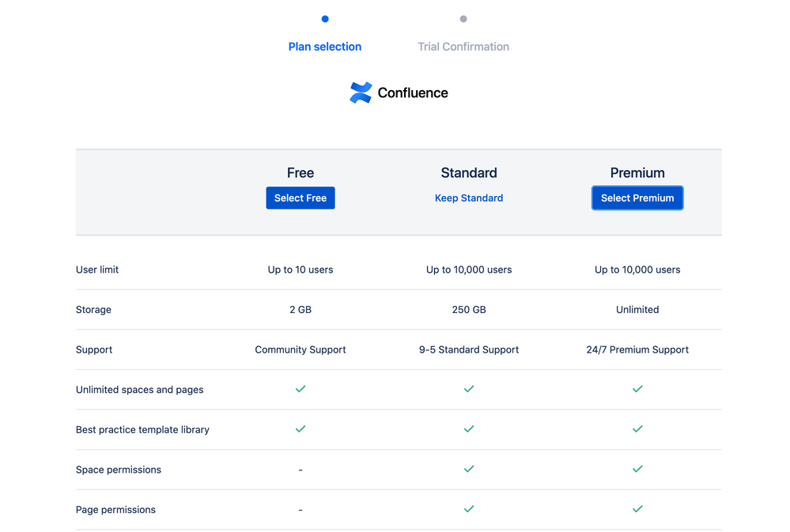The height and width of the screenshot is (532, 790).
Task: Click the Free plan heading
Action: click(301, 173)
